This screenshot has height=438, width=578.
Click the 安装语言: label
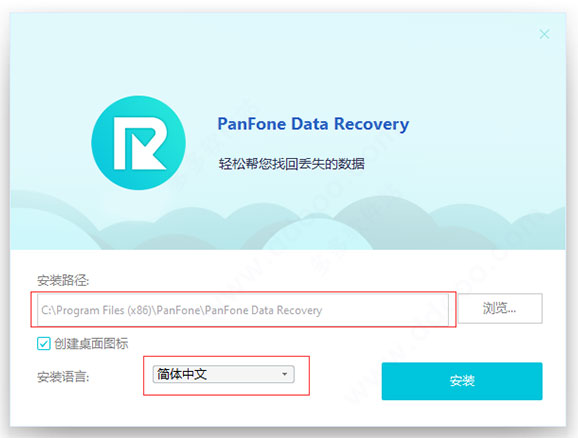point(63,377)
